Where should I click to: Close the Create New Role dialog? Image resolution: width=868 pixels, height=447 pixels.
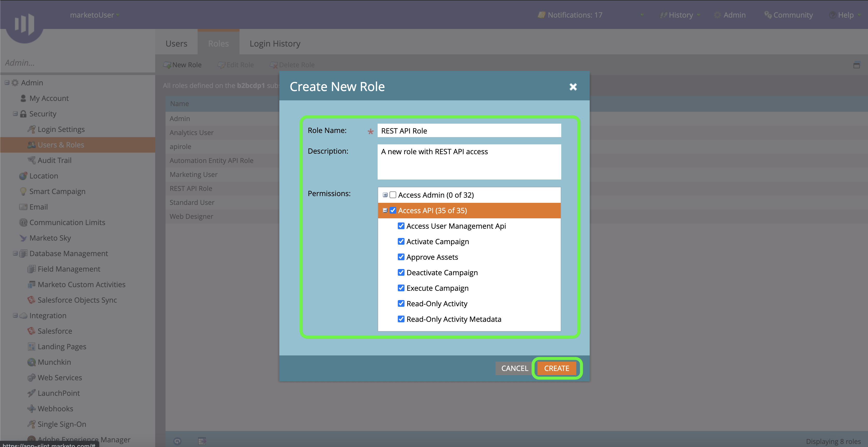pyautogui.click(x=573, y=87)
